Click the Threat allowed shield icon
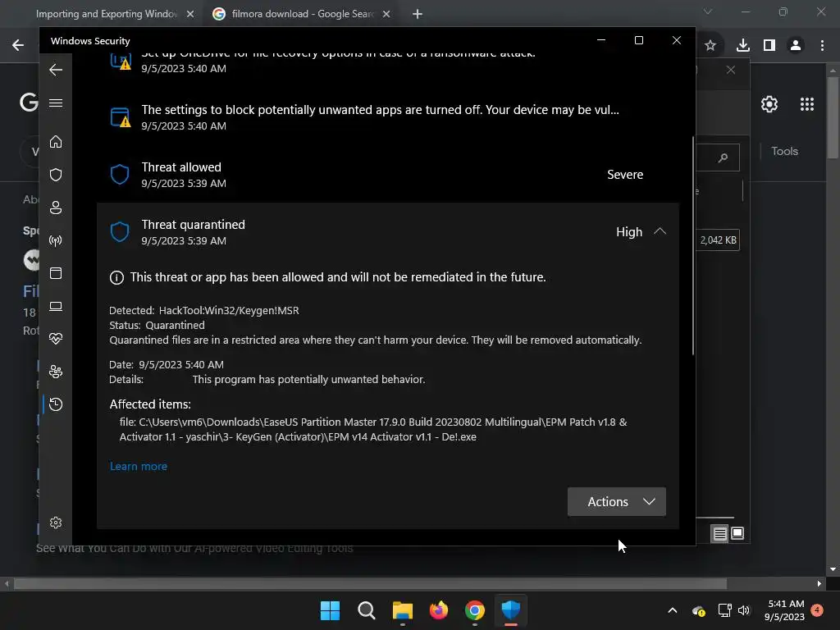This screenshot has height=630, width=840. click(x=120, y=175)
